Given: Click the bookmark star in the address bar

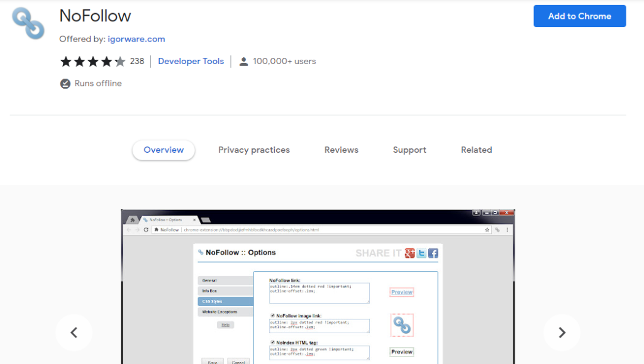Looking at the screenshot, I should tap(486, 230).
